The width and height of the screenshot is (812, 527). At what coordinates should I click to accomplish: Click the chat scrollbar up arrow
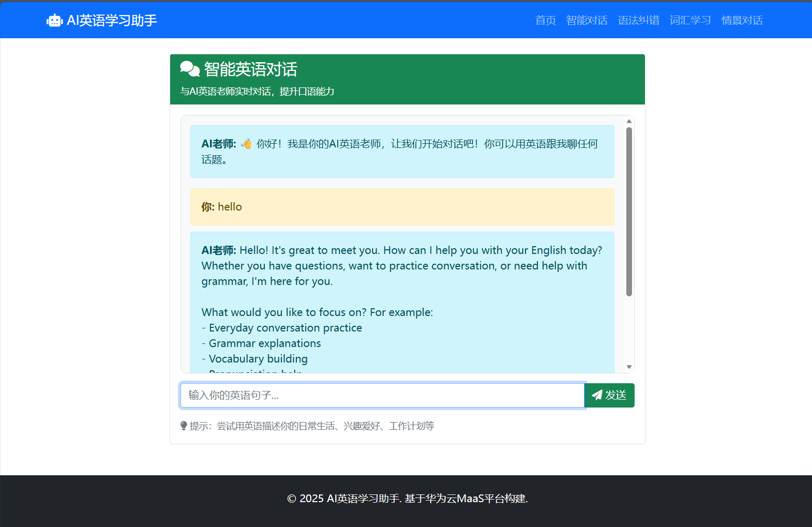629,122
